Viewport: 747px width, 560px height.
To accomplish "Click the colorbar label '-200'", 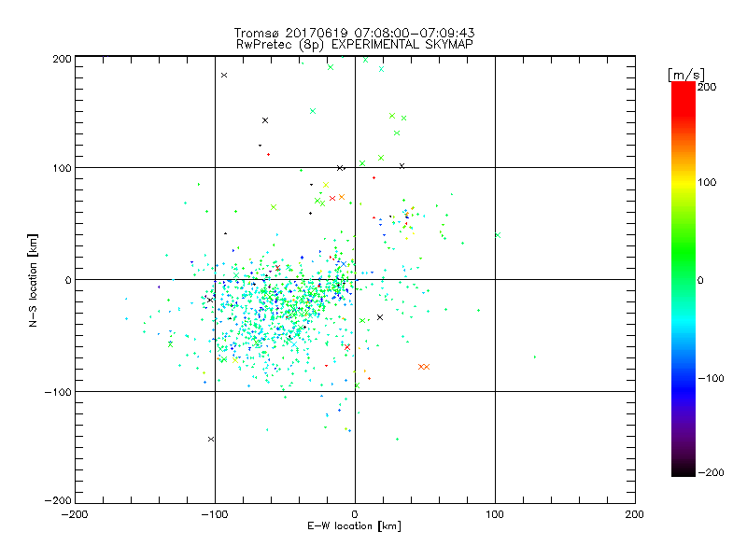I will [711, 472].
